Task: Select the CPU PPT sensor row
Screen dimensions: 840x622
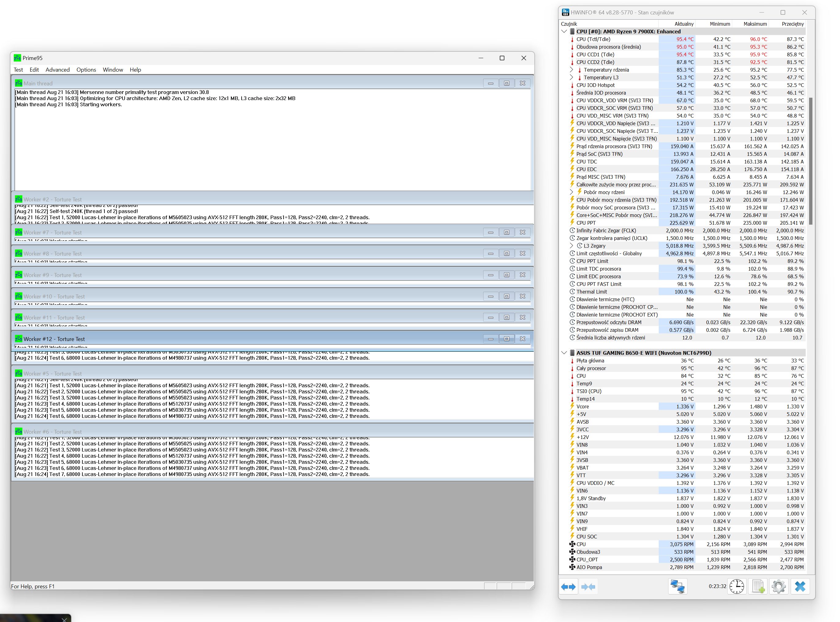Action: coord(586,223)
